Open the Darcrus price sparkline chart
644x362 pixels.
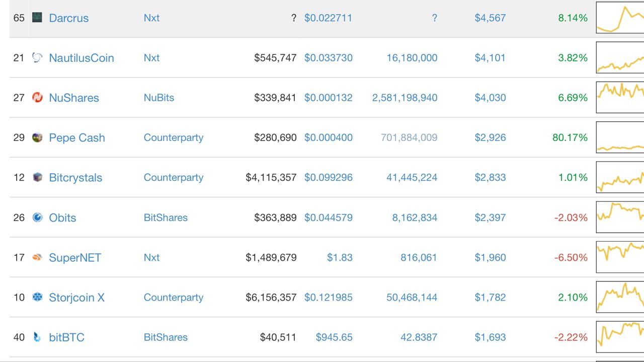[x=620, y=18]
